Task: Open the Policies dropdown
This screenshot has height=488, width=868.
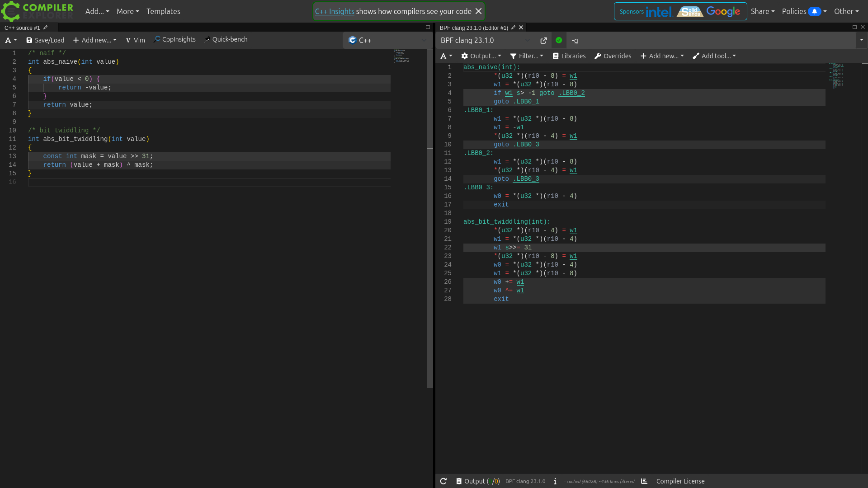Action: [804, 11]
